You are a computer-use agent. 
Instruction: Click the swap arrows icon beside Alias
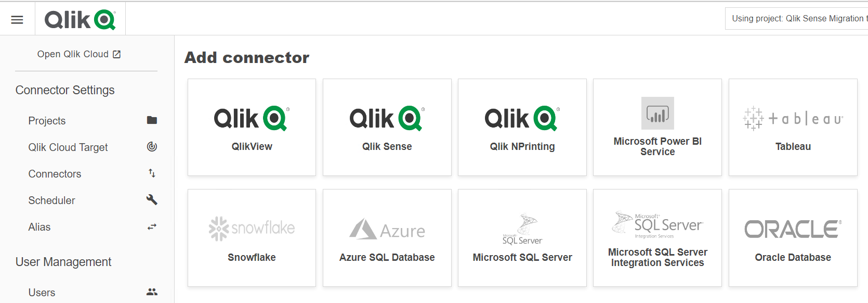click(151, 226)
